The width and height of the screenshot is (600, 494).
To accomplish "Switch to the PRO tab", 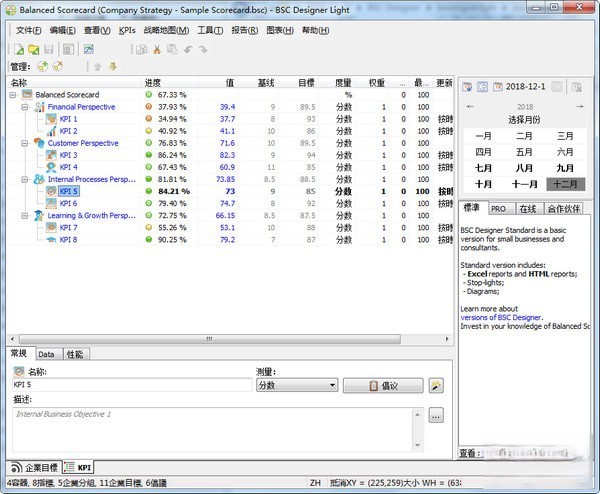I will pyautogui.click(x=498, y=208).
